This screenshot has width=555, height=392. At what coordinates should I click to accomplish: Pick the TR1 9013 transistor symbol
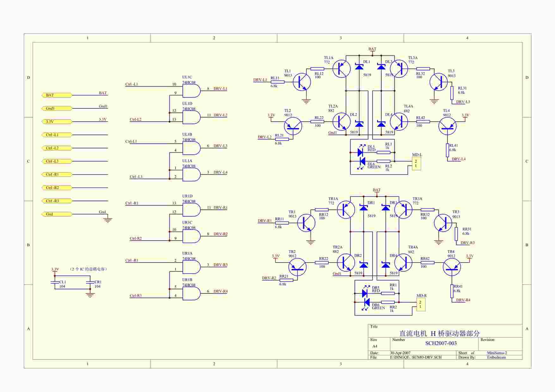pos(306,223)
